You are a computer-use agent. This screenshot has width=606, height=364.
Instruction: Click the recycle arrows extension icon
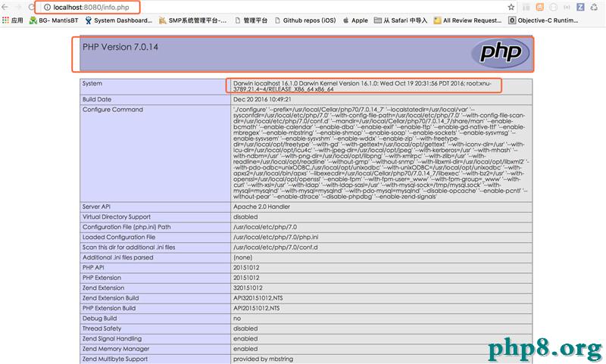594,7
